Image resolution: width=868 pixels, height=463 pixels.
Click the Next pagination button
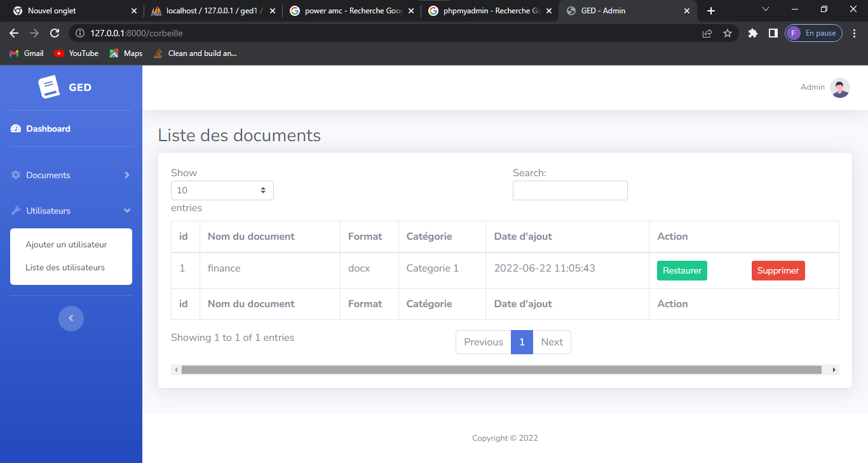tap(552, 342)
